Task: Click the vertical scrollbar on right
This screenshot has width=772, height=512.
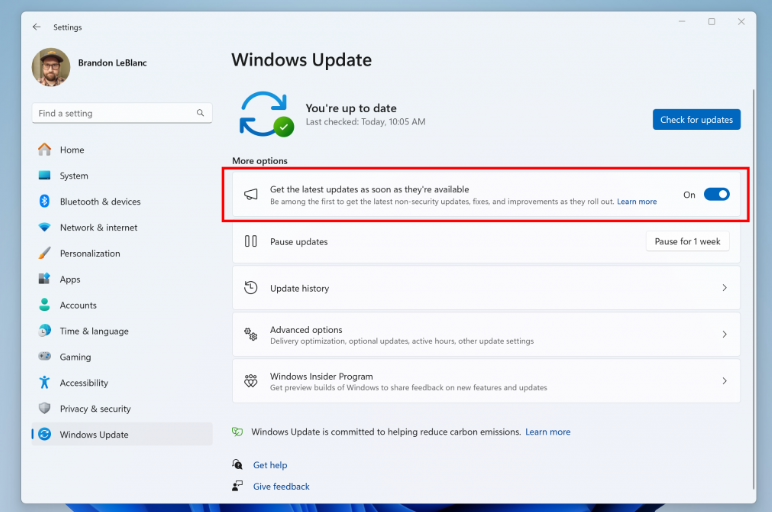Action: point(753,288)
